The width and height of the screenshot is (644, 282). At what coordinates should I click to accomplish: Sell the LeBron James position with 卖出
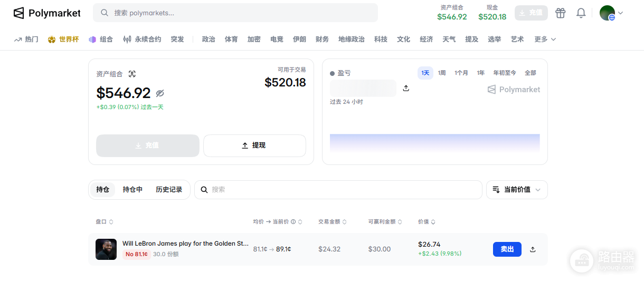tap(507, 249)
